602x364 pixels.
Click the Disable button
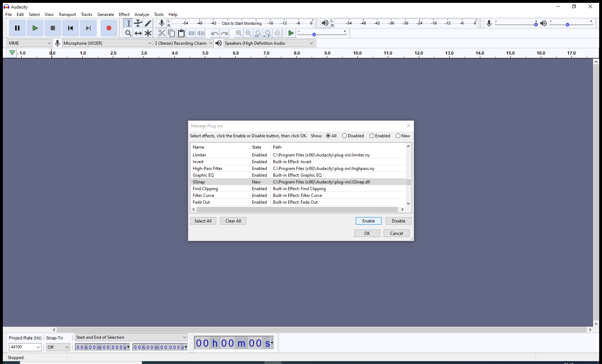click(399, 221)
